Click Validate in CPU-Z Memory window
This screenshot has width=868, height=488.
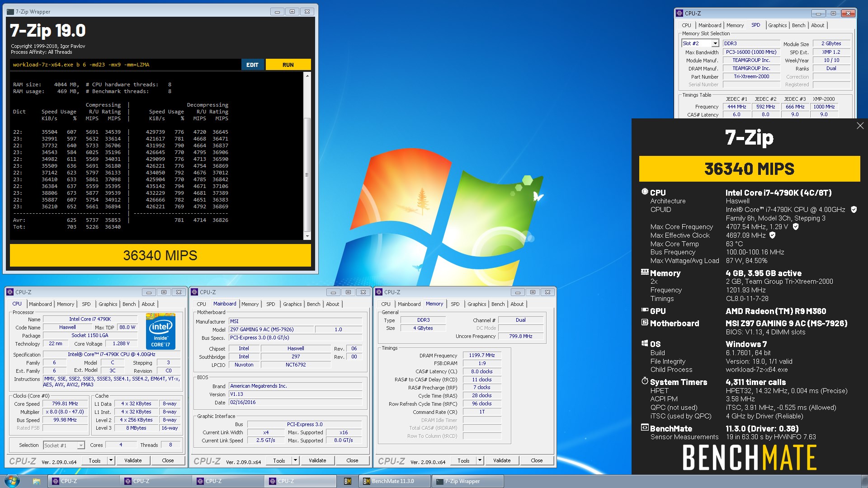coord(502,460)
